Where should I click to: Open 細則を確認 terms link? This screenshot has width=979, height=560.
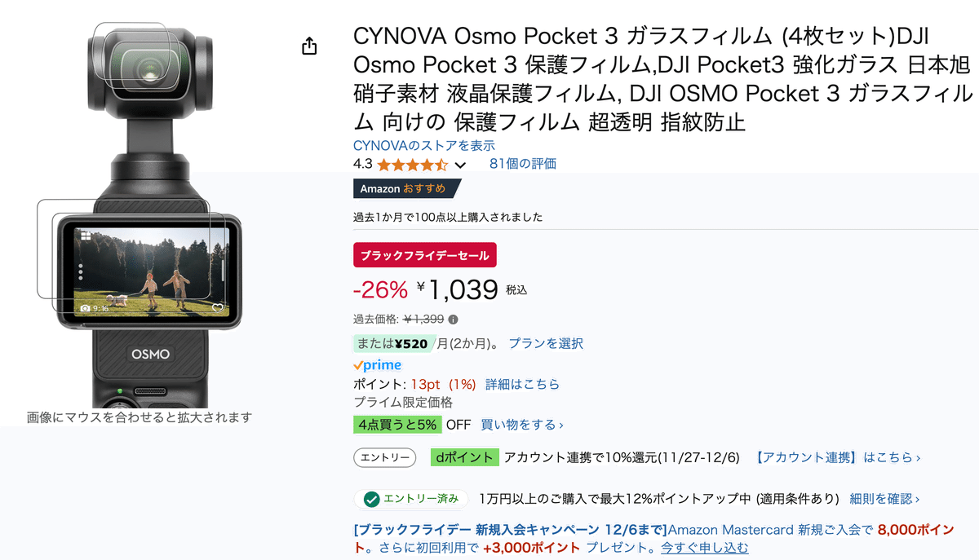[885, 498]
